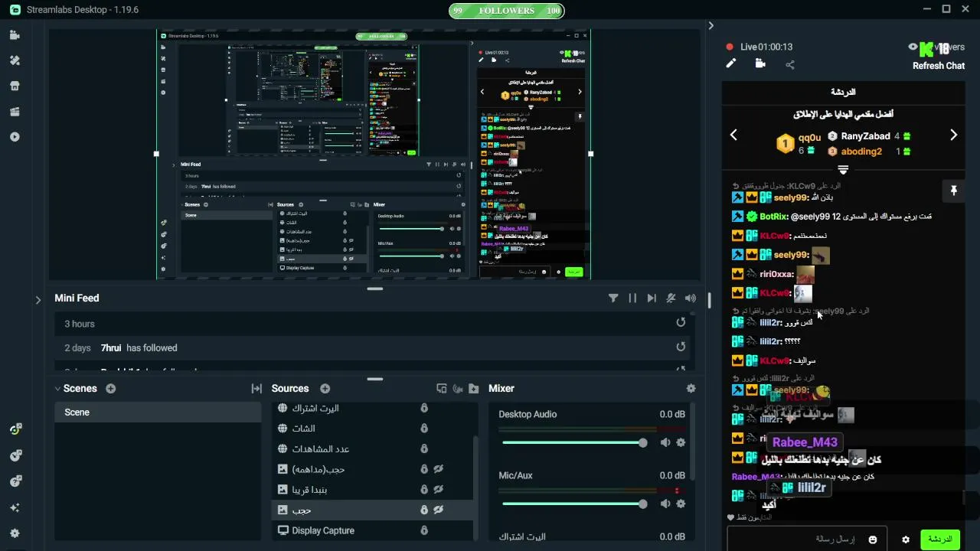Toggle the Mini Feed volume speaker icon
Image resolution: width=980 pixels, height=551 pixels.
(691, 298)
